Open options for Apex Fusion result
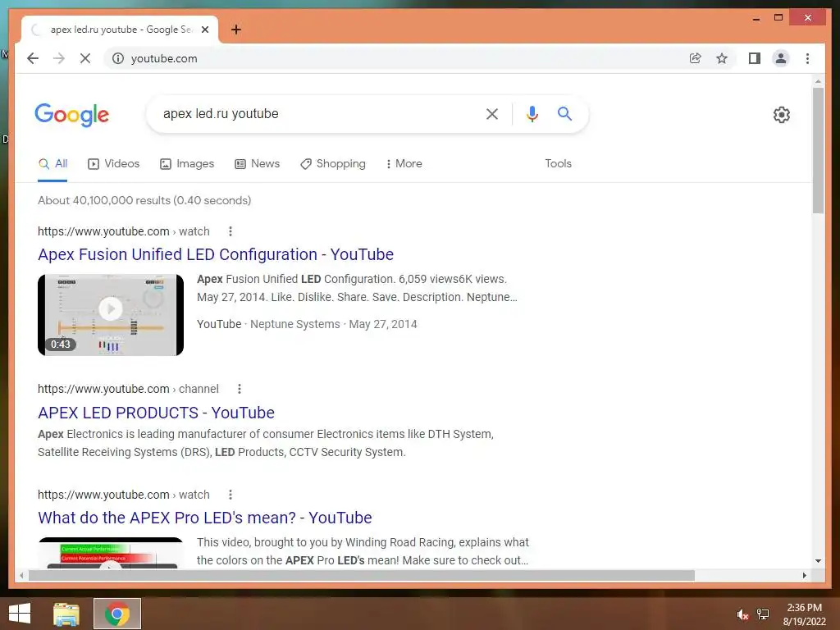 tap(231, 231)
